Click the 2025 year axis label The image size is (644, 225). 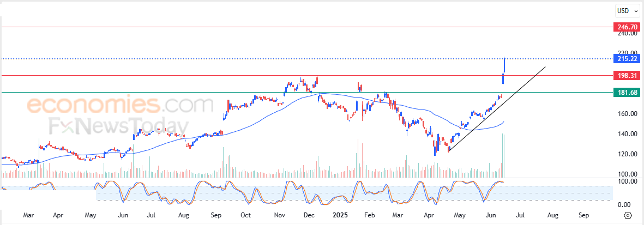coord(340,215)
